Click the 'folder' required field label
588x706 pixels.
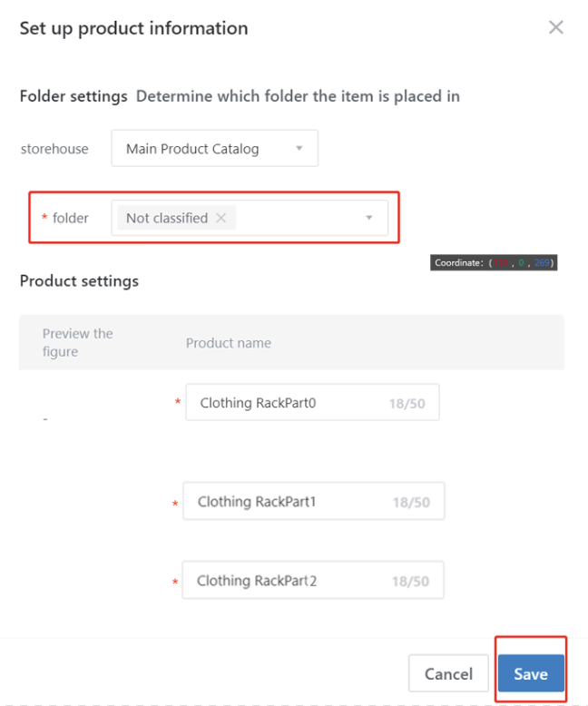pos(71,218)
